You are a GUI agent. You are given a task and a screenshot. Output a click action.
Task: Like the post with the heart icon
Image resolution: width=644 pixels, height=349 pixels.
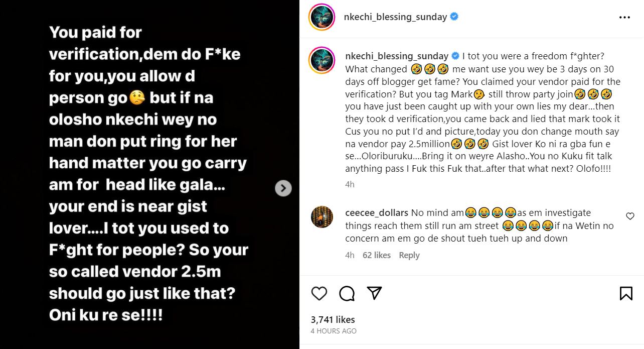click(x=319, y=293)
